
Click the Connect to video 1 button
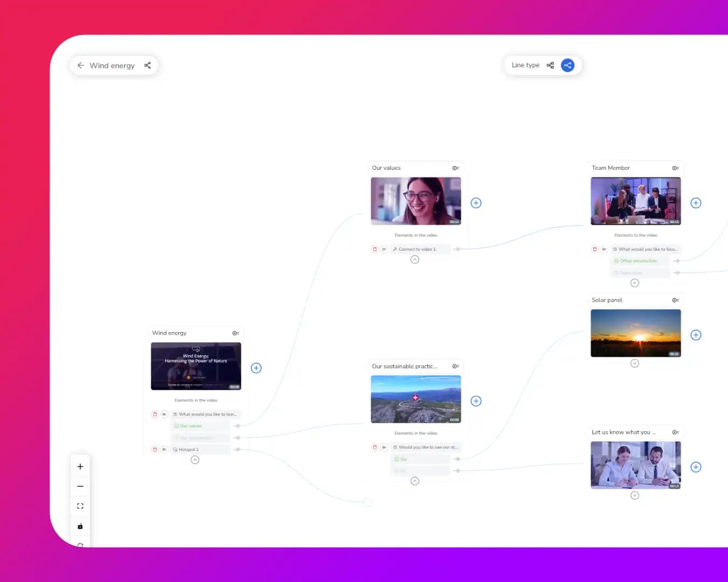tap(420, 249)
